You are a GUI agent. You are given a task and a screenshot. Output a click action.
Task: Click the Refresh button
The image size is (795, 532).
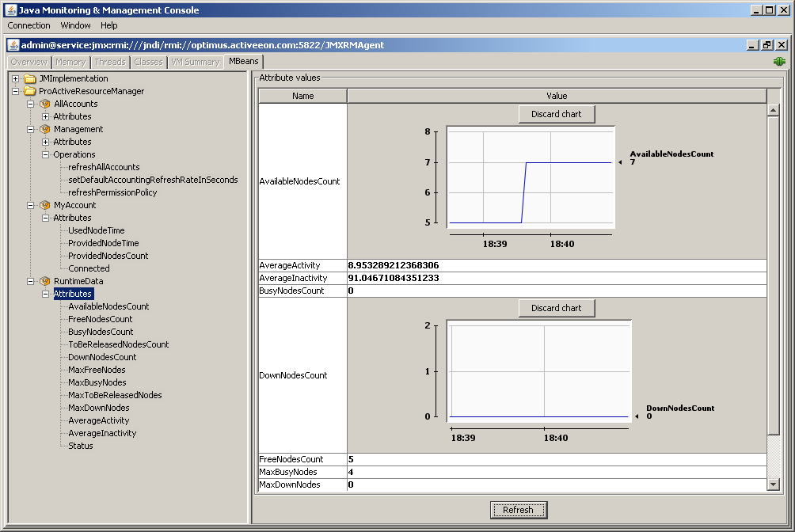point(518,510)
